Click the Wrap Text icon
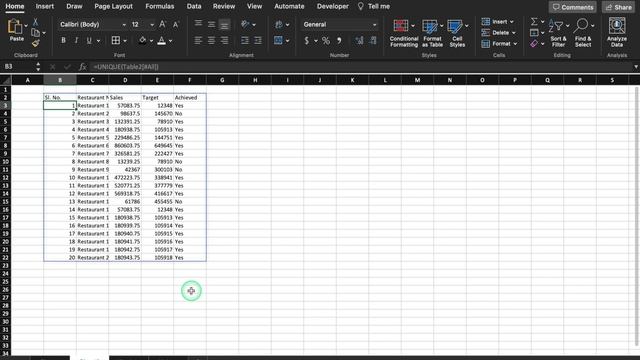The image size is (640, 360). (279, 24)
